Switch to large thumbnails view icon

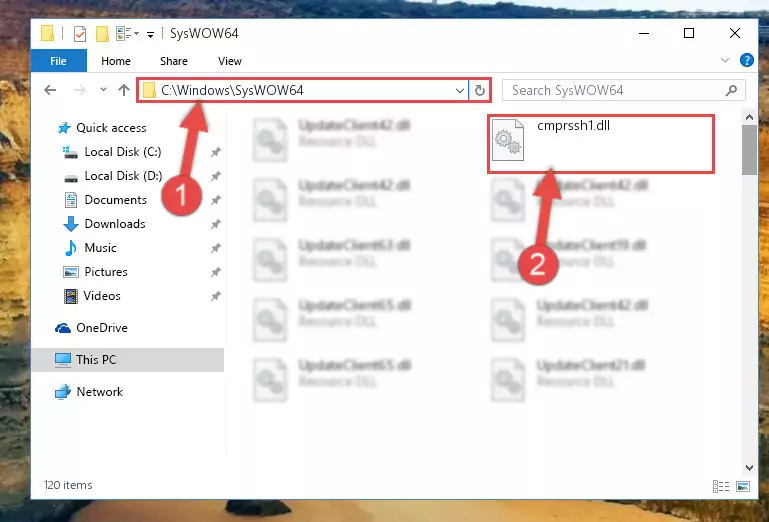pyautogui.click(x=743, y=486)
